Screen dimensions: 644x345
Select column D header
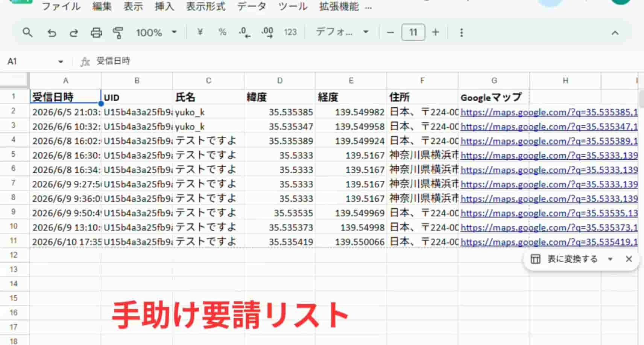279,81
